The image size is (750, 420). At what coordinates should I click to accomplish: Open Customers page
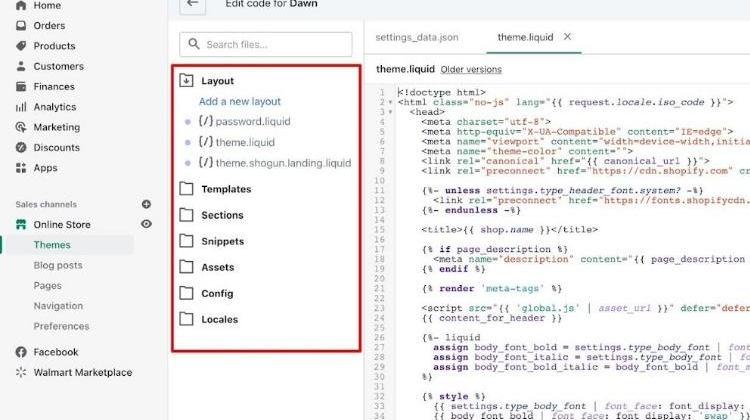(x=58, y=66)
